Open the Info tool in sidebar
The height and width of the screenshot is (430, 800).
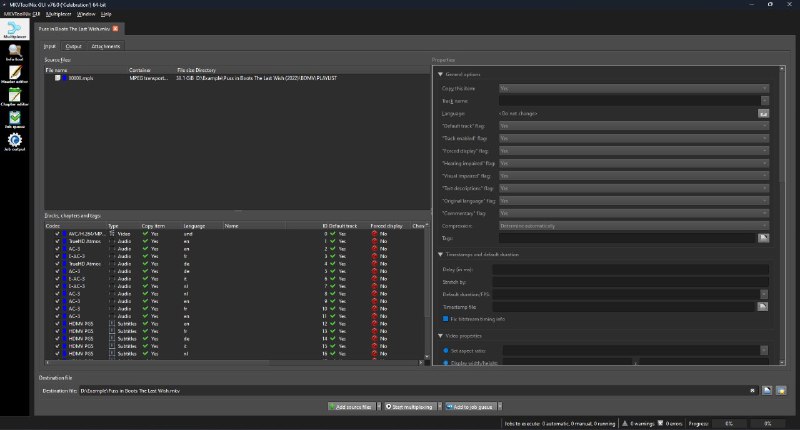[x=15, y=53]
